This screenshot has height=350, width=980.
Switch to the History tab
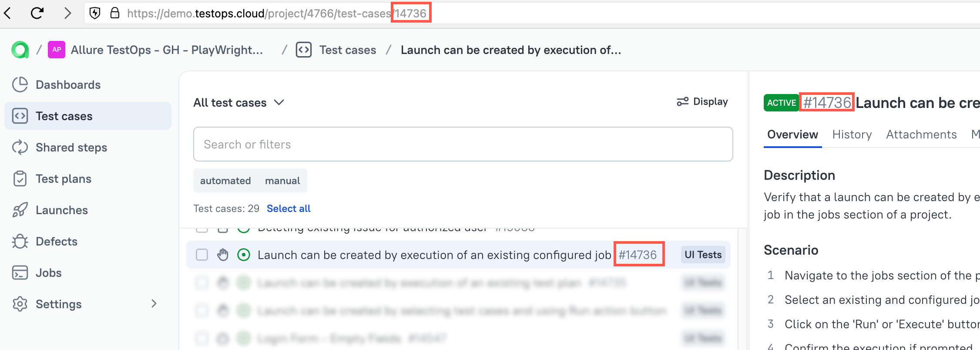(852, 135)
